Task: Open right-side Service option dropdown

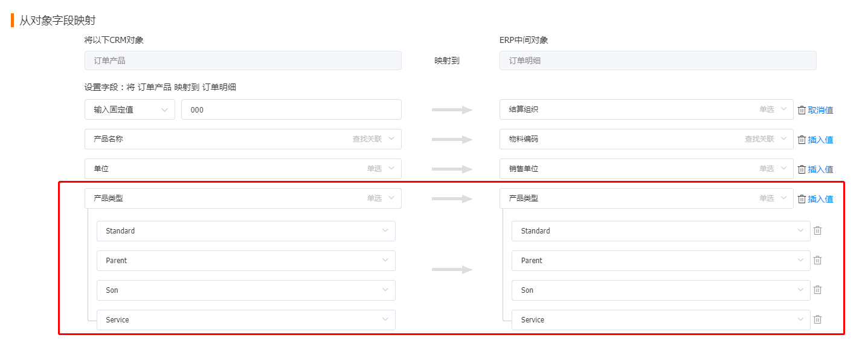Action: [661, 320]
